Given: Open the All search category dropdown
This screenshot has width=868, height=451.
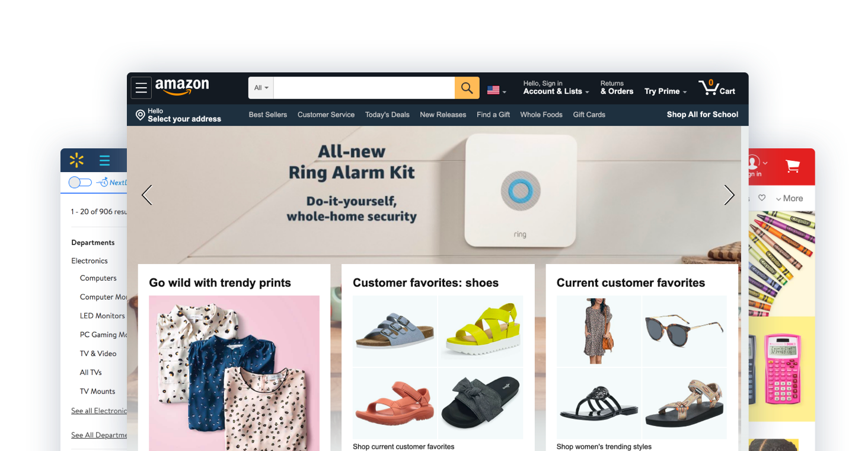Looking at the screenshot, I should point(261,88).
